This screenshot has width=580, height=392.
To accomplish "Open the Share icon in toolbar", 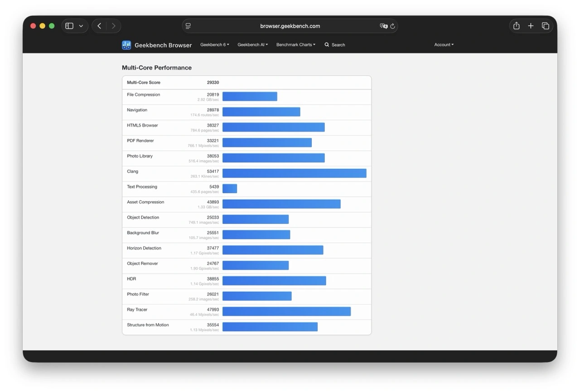I will 516,26.
